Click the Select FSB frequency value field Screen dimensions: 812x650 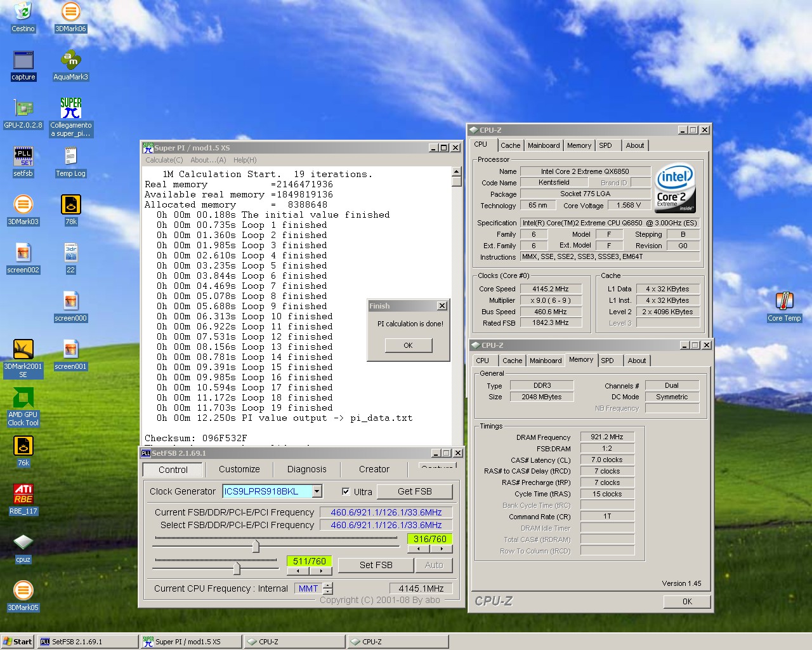click(x=386, y=525)
